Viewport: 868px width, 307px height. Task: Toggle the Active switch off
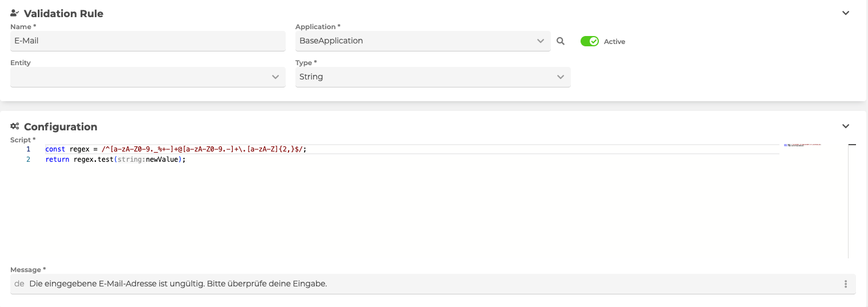[589, 41]
